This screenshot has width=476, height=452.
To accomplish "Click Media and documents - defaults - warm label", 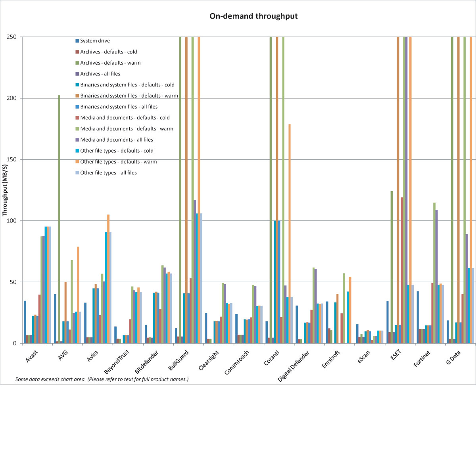I will click(x=127, y=129).
